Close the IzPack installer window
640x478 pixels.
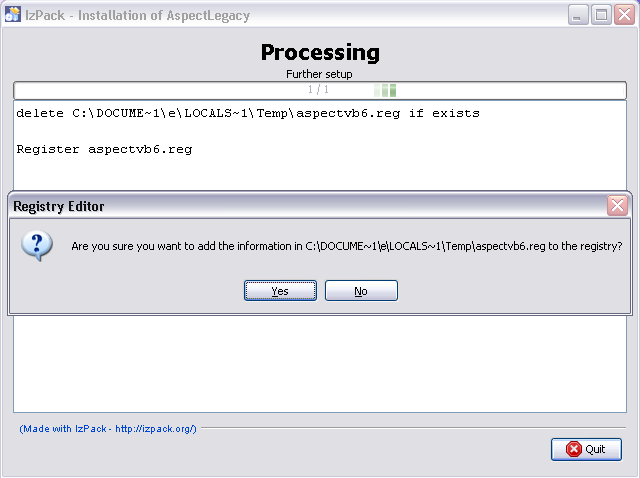(x=624, y=15)
